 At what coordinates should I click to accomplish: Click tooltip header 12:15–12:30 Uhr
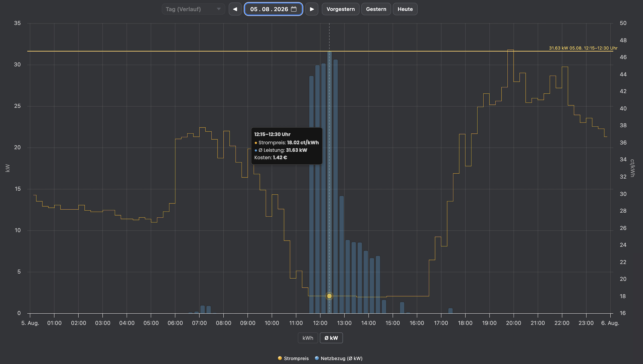click(x=272, y=134)
